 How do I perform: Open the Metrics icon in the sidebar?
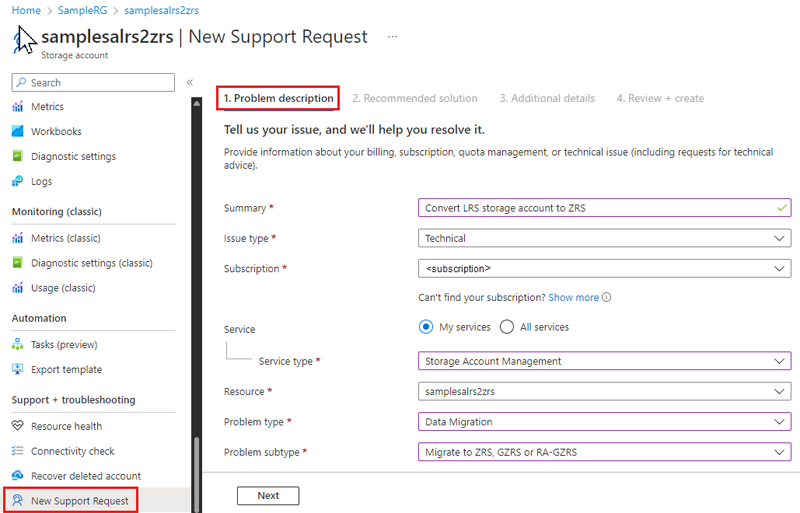click(x=17, y=107)
